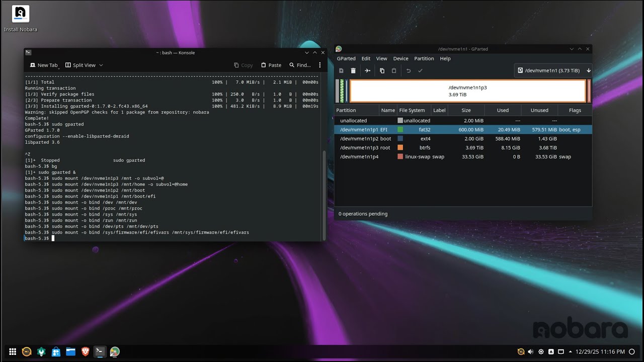
Task: Click the Size column header in GParted
Action: point(466,111)
